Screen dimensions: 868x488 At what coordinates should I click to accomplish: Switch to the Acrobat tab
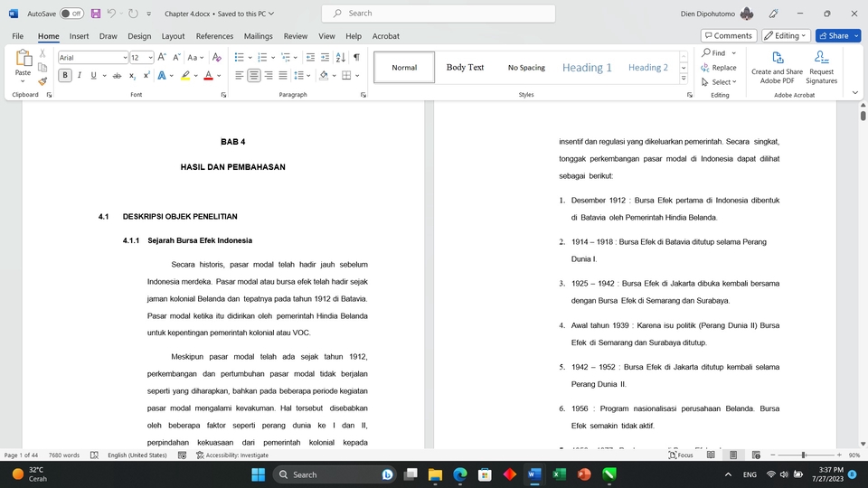tap(386, 36)
